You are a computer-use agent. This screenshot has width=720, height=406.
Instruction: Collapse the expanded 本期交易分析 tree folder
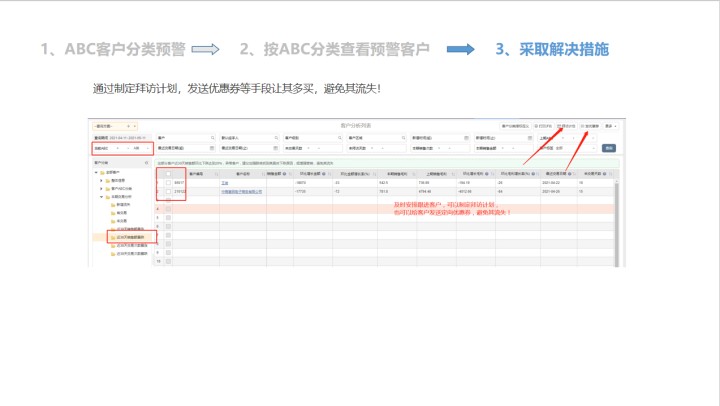[x=101, y=197]
